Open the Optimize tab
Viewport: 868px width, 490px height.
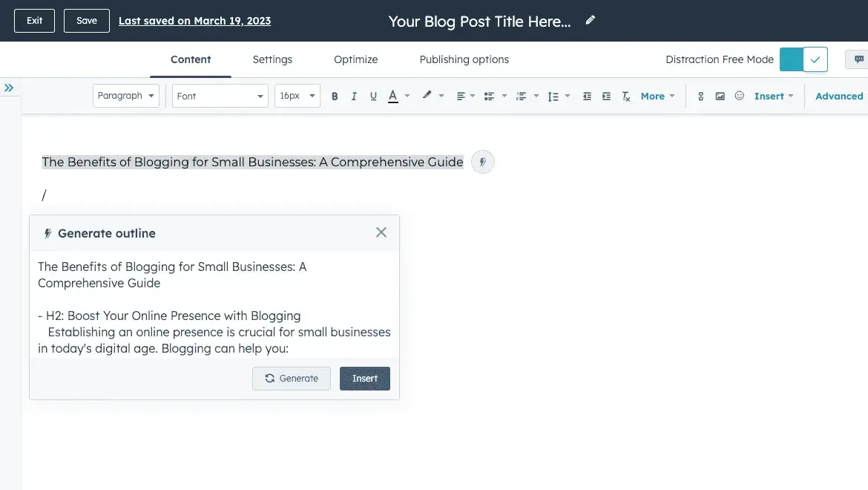(355, 59)
